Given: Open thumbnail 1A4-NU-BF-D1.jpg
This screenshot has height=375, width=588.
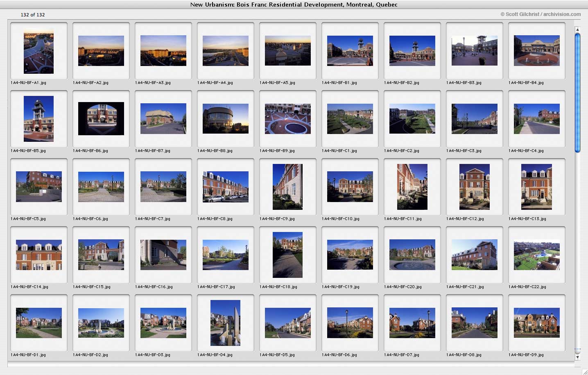Looking at the screenshot, I should pyautogui.click(x=39, y=323).
